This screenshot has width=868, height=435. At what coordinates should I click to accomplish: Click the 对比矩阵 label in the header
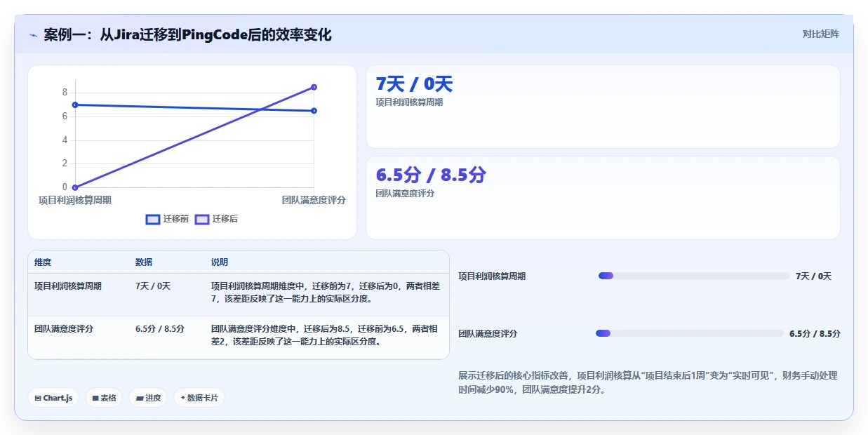(820, 34)
